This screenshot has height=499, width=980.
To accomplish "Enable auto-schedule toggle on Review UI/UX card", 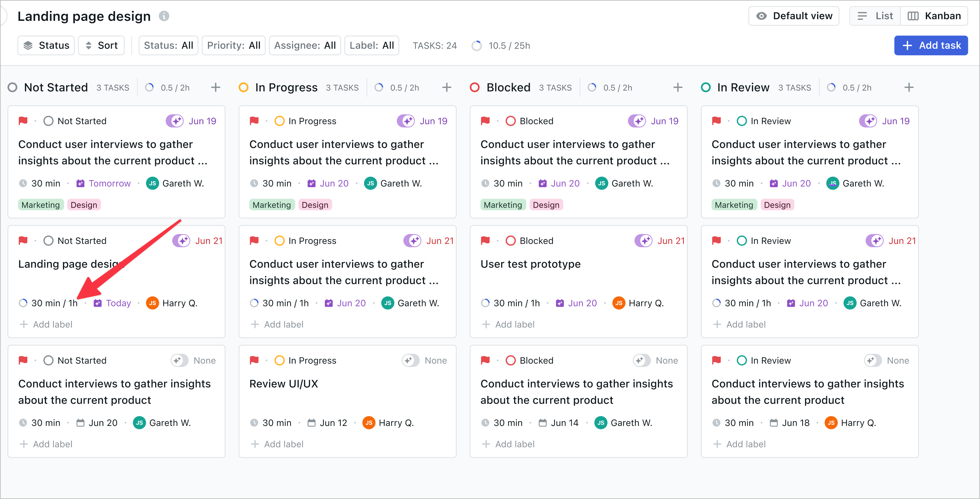I will coord(411,360).
